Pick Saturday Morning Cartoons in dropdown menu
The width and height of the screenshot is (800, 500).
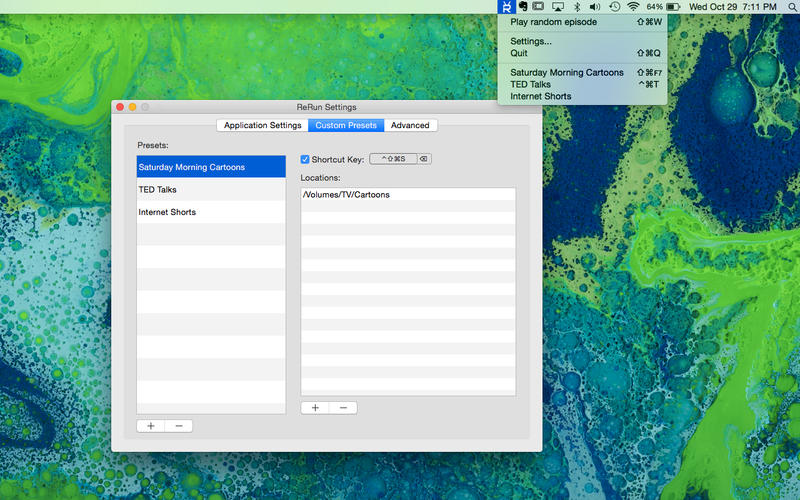click(582, 72)
